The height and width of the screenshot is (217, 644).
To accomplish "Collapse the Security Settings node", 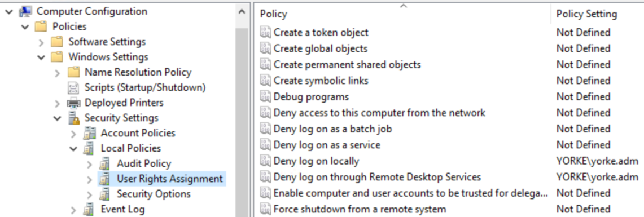I will [x=57, y=118].
